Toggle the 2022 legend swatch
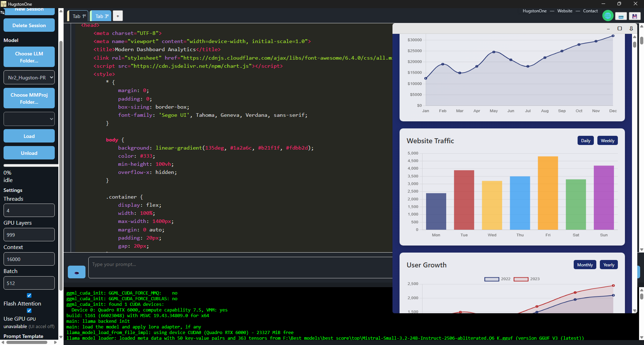Viewport: 644px width, 345px height. click(491, 279)
